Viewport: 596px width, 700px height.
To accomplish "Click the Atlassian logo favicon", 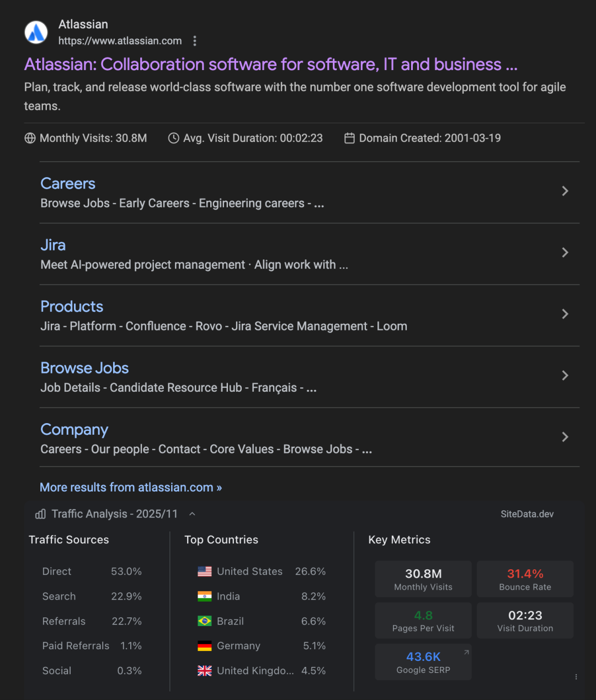I will click(36, 32).
